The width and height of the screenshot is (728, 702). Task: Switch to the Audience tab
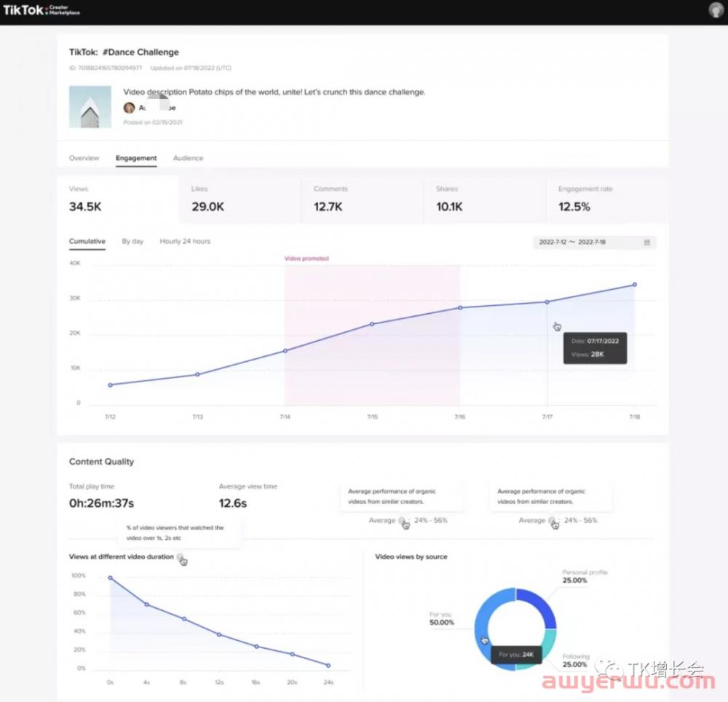(x=188, y=158)
